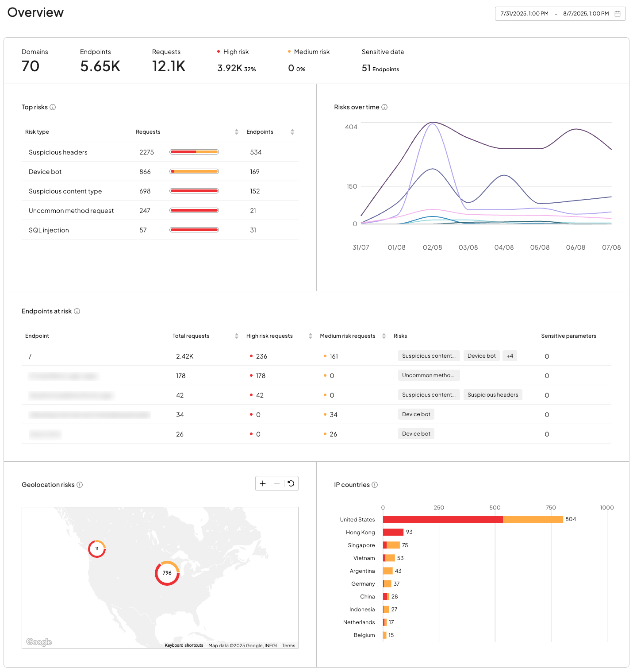Click the Suspicious headers request bar
Viewport: 633px width, 672px height.
point(194,152)
